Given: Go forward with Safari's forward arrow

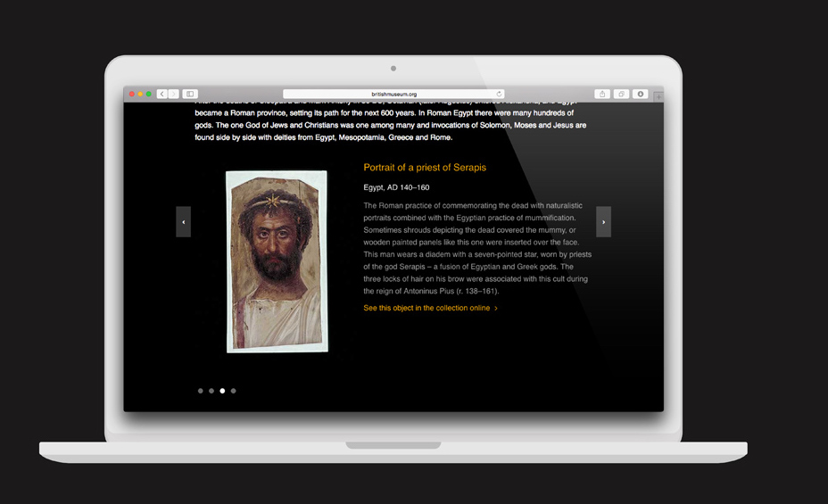Looking at the screenshot, I should click(x=173, y=94).
